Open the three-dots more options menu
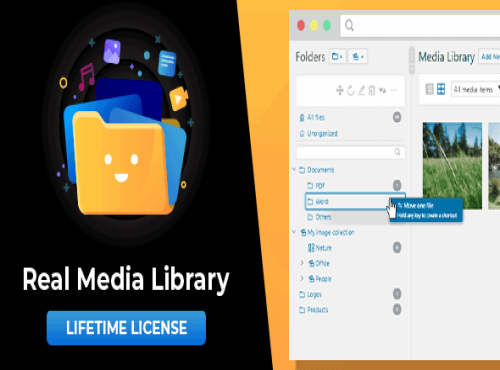Screen dimensions: 500x370 pyautogui.click(x=394, y=90)
